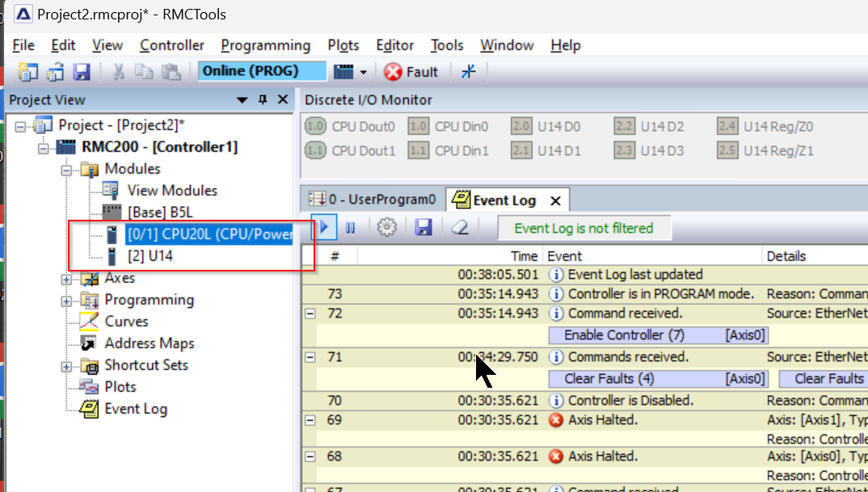The width and height of the screenshot is (868, 492).
Task: Click the CPU Din1 input indicator
Action: tap(419, 150)
